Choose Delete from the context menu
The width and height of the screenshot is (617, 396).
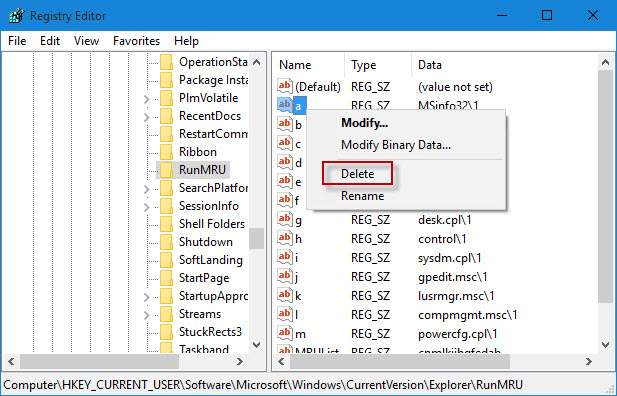pyautogui.click(x=357, y=174)
